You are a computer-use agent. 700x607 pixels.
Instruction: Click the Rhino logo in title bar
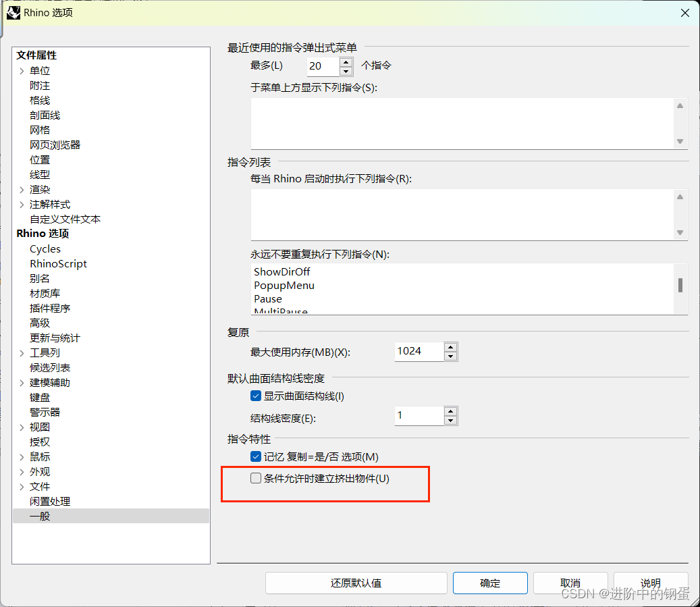14,13
